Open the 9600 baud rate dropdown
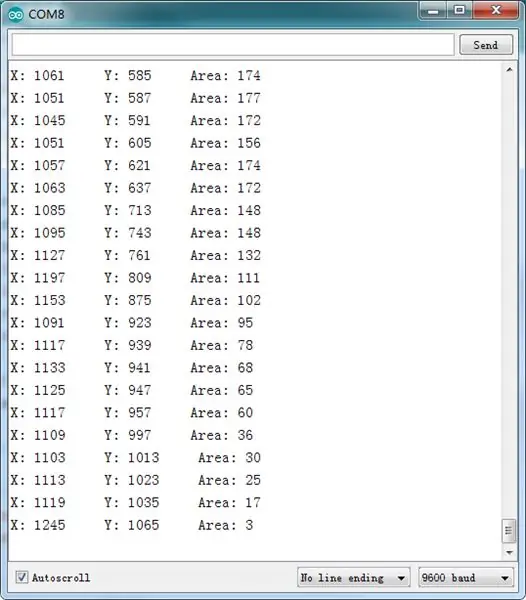This screenshot has height=600, width=526. 466,577
